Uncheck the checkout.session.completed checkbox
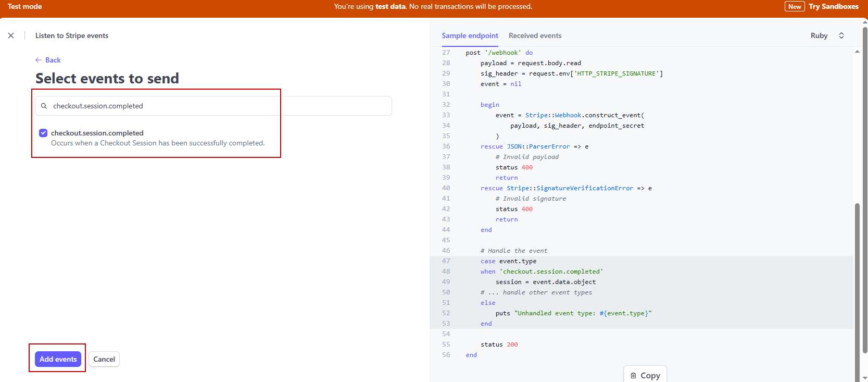 coord(43,133)
